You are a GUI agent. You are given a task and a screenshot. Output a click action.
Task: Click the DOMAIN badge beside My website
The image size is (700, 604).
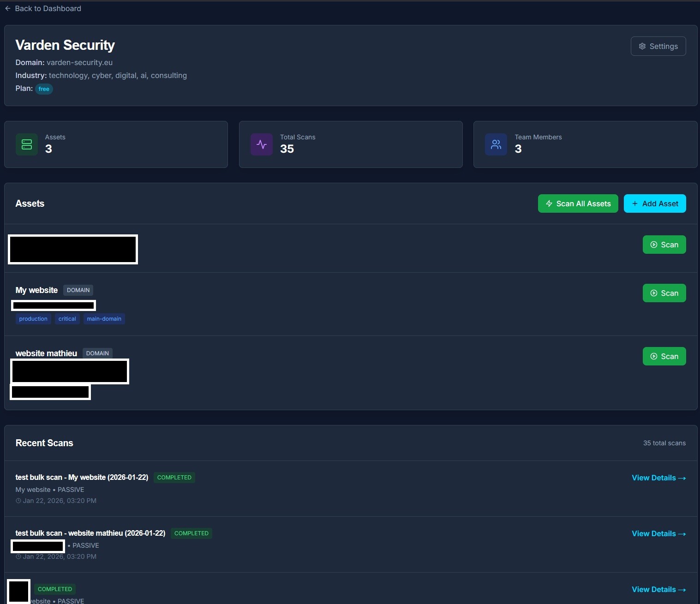78,290
